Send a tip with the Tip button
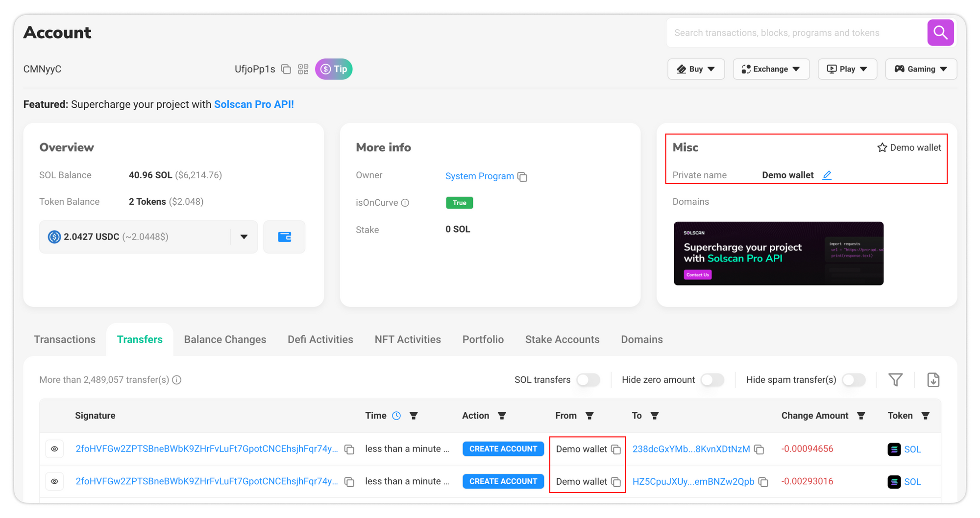980x518 pixels. click(334, 69)
